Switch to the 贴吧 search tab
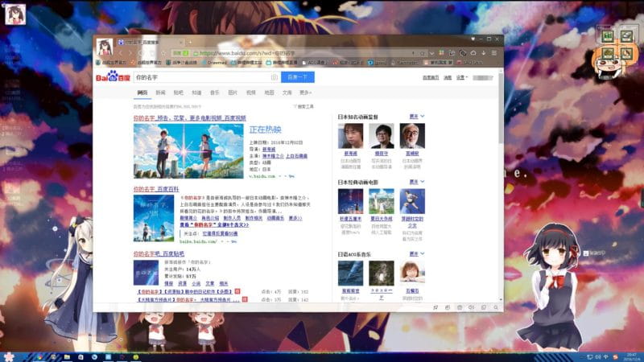 point(178,93)
